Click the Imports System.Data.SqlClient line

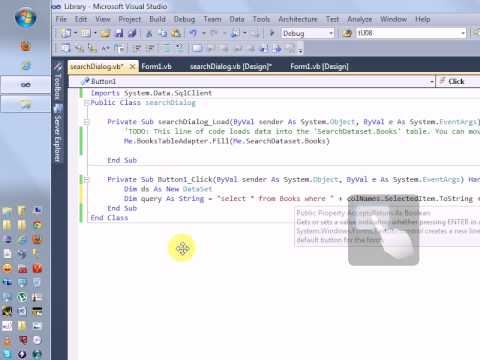click(151, 93)
